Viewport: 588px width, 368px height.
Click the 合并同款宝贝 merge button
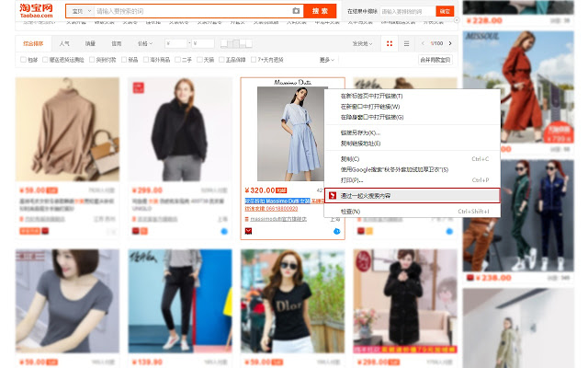[435, 60]
